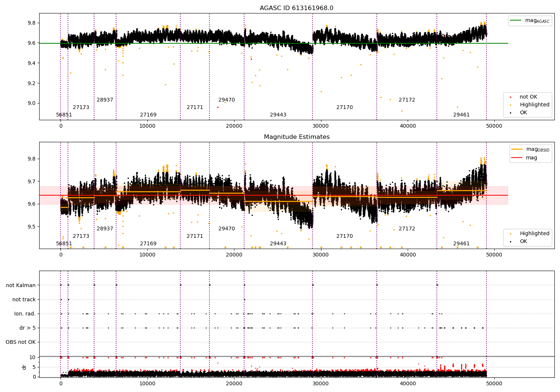Click obsid label 29461 in top plot
The height and width of the screenshot is (392, 560).
click(461, 115)
